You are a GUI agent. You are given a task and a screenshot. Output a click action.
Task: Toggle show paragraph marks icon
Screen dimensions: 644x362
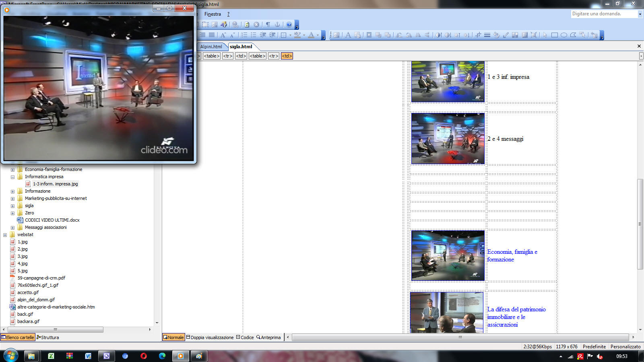point(268,25)
